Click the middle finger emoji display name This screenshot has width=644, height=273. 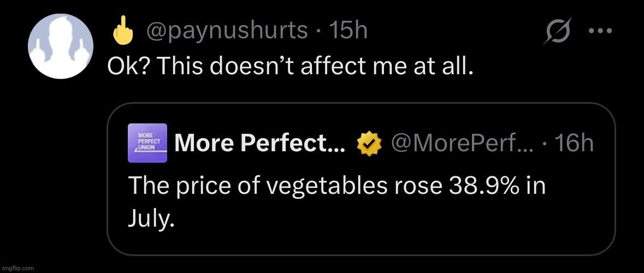122,32
